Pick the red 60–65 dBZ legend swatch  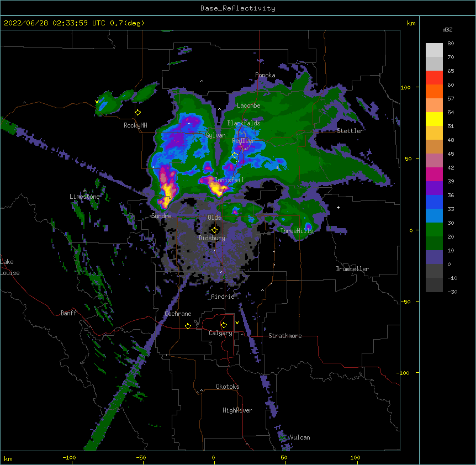(434, 78)
